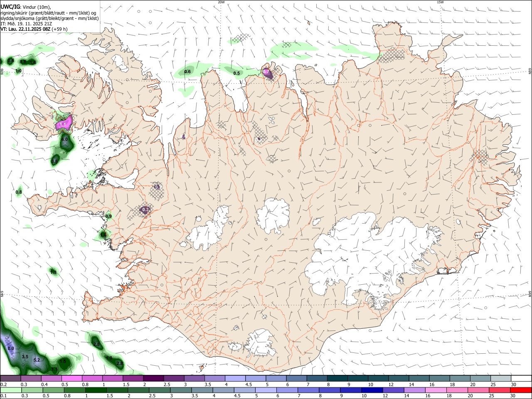Select the '0.8' label west of Snæfellsnes

click(x=19, y=192)
